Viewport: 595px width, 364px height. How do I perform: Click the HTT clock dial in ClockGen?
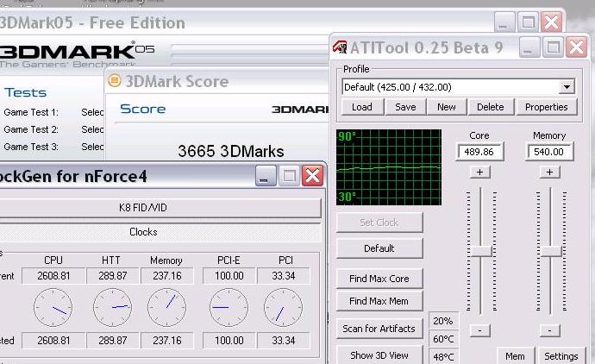pyautogui.click(x=112, y=307)
